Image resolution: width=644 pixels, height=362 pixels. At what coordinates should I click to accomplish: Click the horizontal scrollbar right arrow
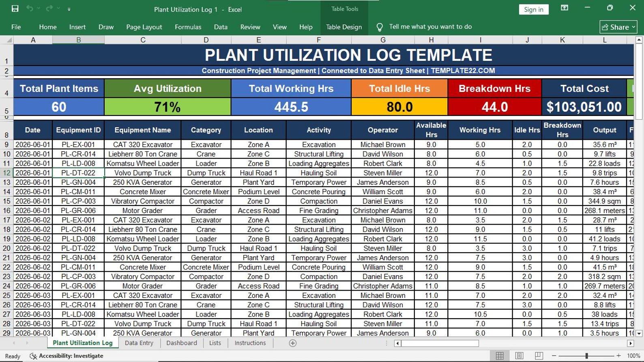[x=630, y=343]
